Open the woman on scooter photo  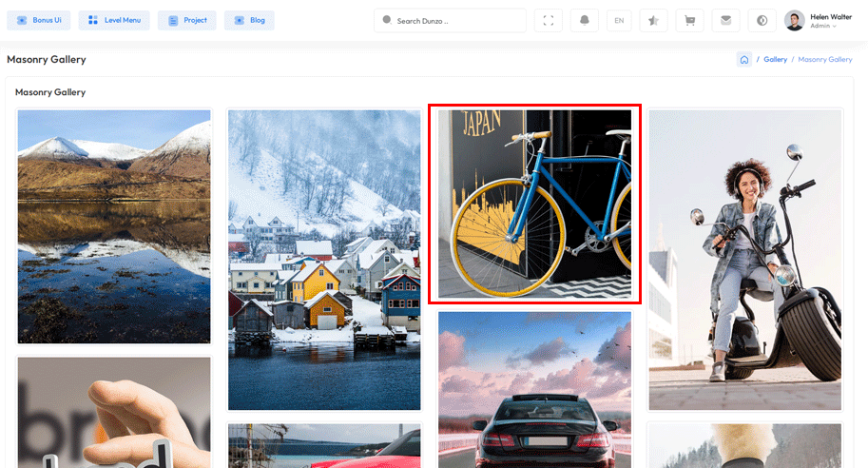pyautogui.click(x=744, y=260)
